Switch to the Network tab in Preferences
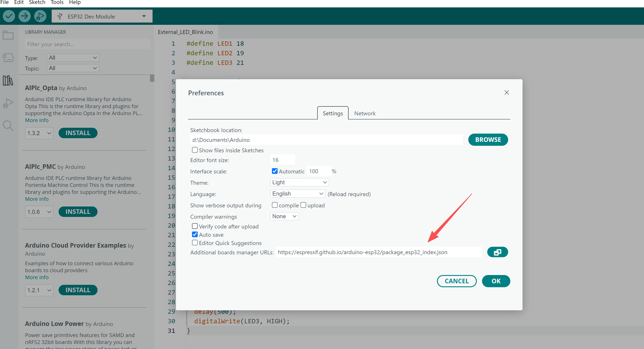The width and height of the screenshot is (644, 349). (365, 113)
